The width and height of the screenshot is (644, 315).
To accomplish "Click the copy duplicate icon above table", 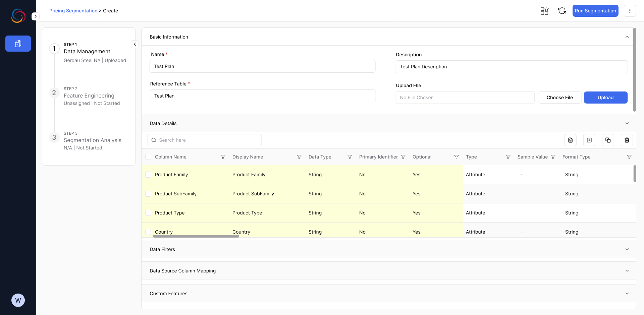I will (x=608, y=140).
